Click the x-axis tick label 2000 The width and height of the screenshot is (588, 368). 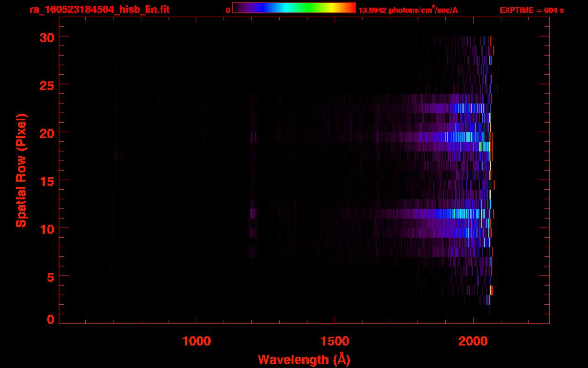(473, 341)
